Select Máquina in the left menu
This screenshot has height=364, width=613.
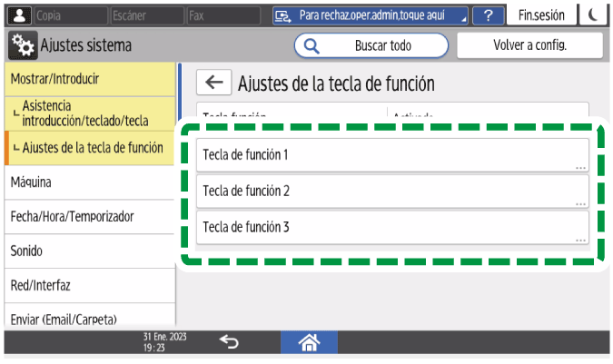[x=89, y=182]
